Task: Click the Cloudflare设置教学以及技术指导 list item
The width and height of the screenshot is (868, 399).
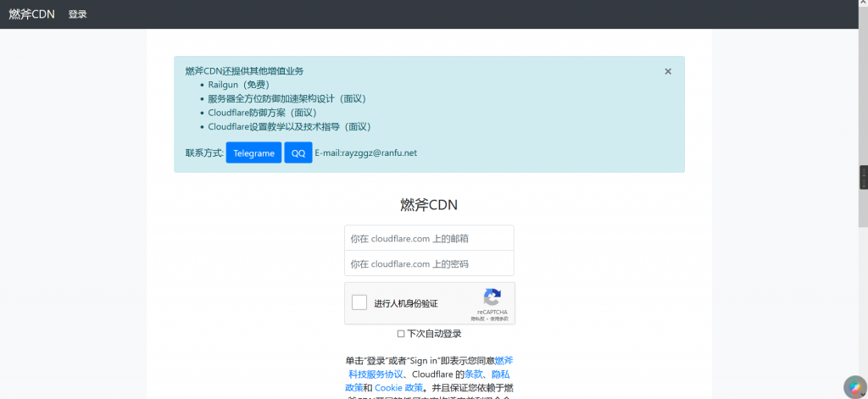Action: (x=290, y=126)
